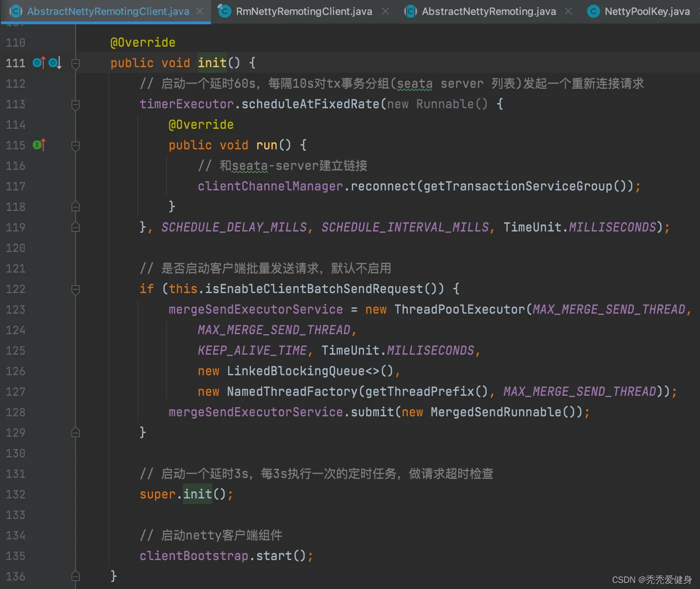Click seata-server comment on line 116

coord(282,165)
